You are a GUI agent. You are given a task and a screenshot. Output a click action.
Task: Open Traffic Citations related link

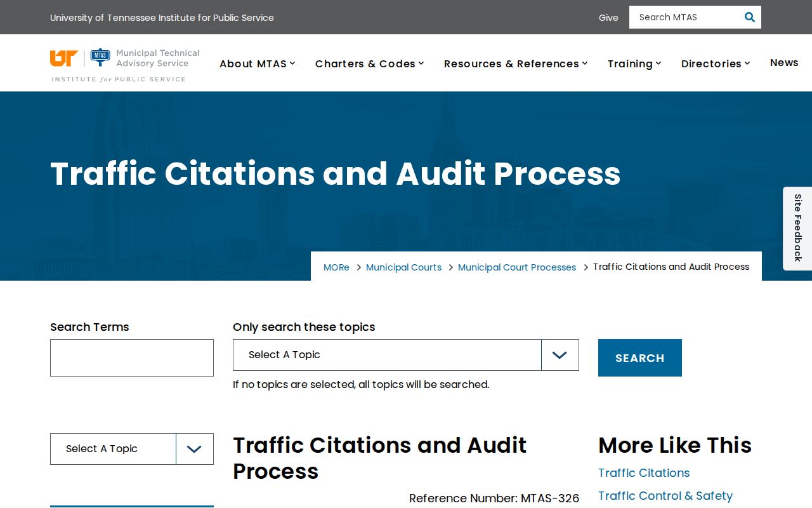tap(644, 473)
